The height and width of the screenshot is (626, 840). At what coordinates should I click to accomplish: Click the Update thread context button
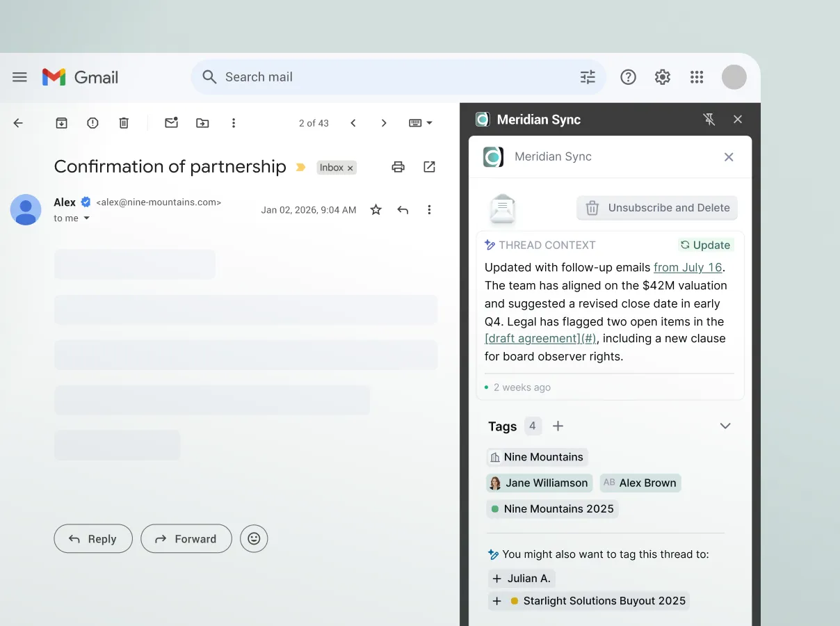pos(705,245)
